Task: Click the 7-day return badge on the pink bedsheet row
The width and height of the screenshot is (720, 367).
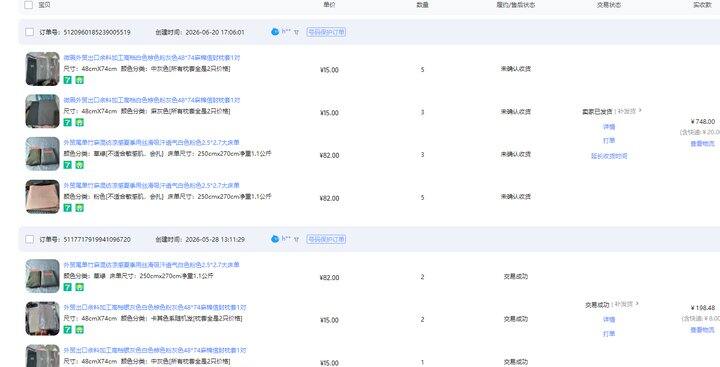Action: [68, 208]
